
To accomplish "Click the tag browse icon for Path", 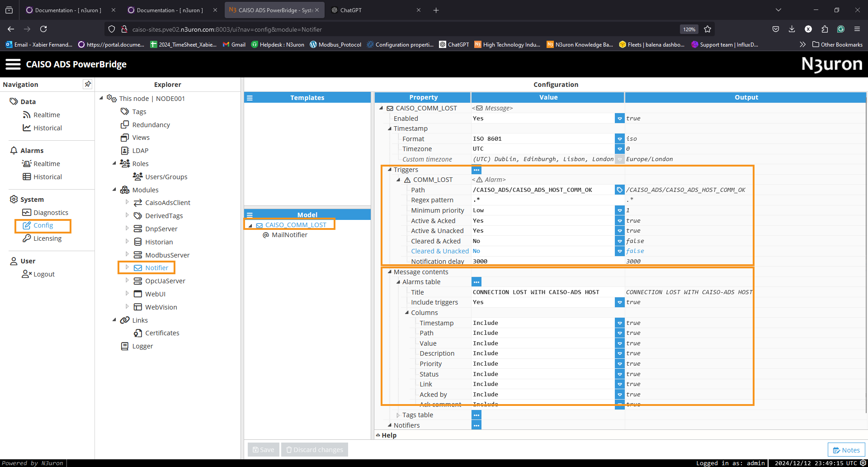I will [x=620, y=190].
